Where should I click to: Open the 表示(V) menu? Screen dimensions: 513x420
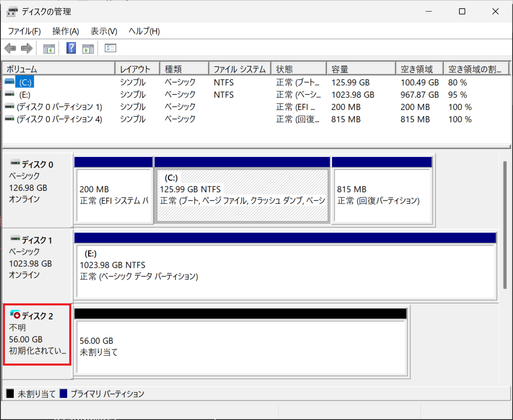click(x=104, y=31)
